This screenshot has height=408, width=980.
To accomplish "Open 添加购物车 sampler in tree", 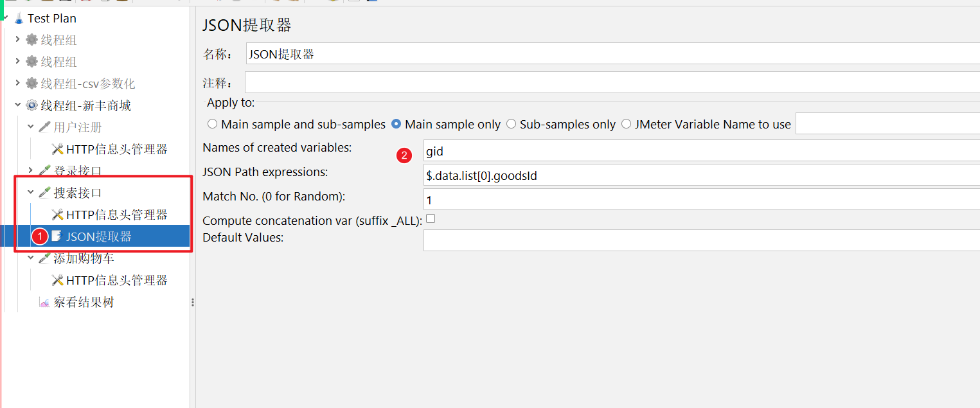I will (84, 258).
